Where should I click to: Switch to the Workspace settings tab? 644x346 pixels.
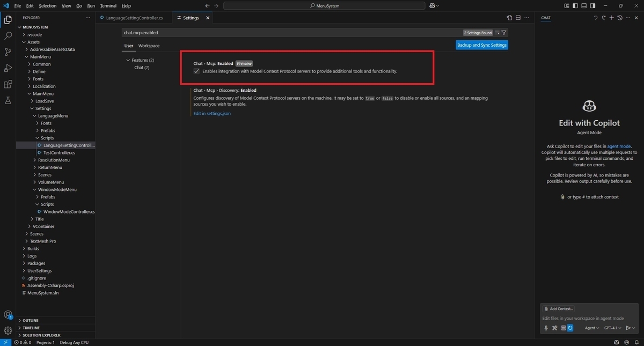pyautogui.click(x=149, y=46)
